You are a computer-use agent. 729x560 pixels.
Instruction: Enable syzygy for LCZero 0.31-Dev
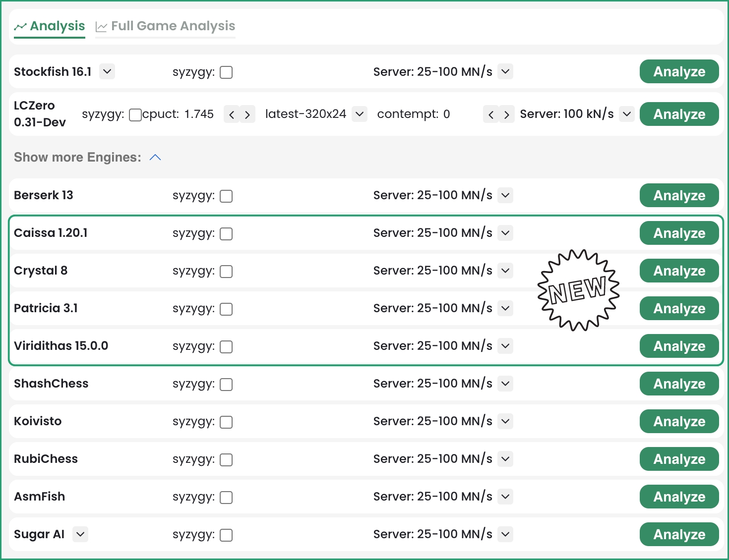(135, 115)
